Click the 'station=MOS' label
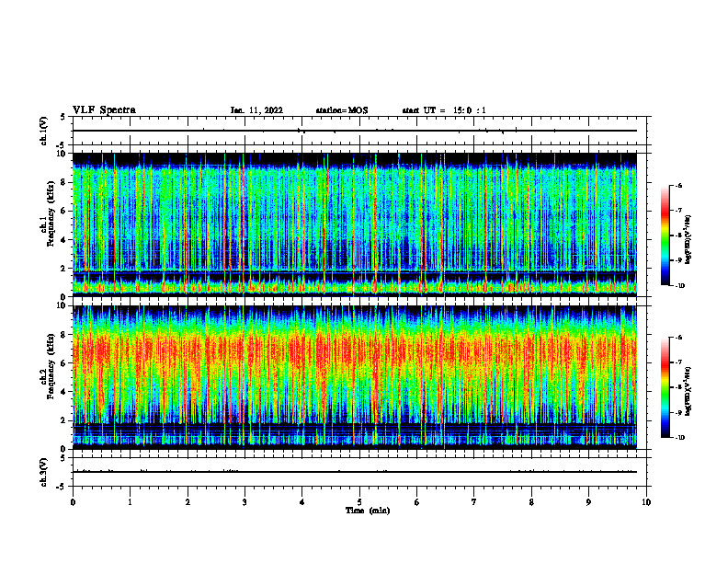 coord(342,110)
